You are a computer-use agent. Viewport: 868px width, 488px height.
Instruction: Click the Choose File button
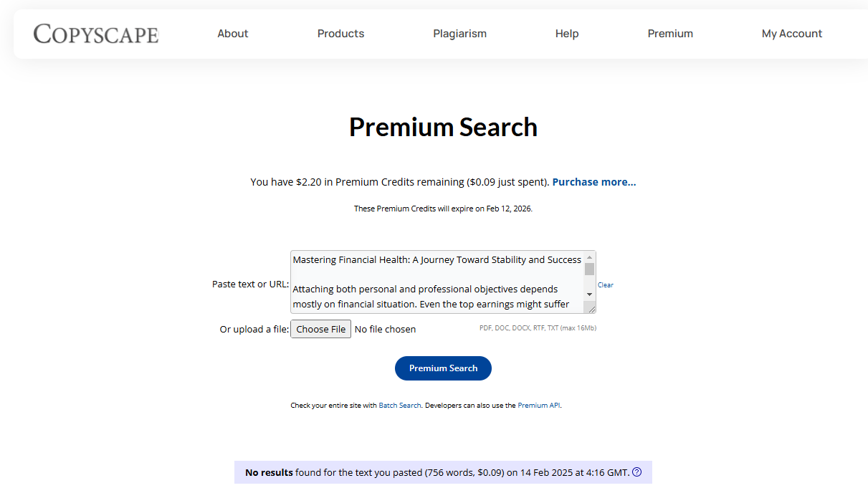[320, 329]
